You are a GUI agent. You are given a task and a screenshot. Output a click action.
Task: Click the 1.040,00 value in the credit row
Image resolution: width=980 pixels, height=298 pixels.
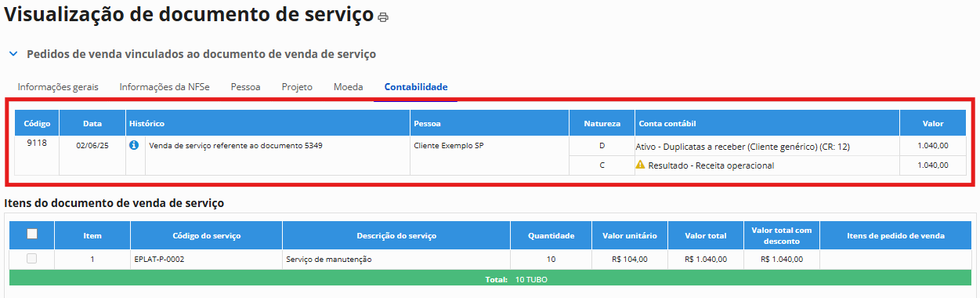point(932,165)
